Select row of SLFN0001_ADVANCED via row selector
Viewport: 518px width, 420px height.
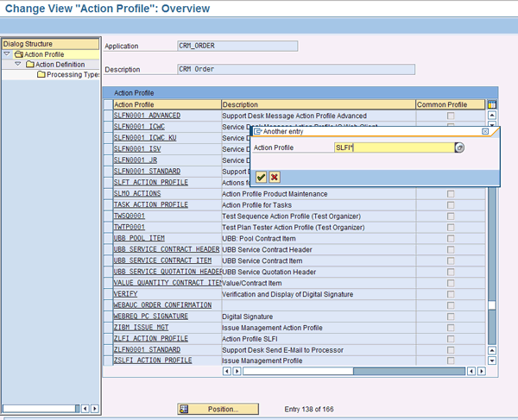click(x=108, y=116)
